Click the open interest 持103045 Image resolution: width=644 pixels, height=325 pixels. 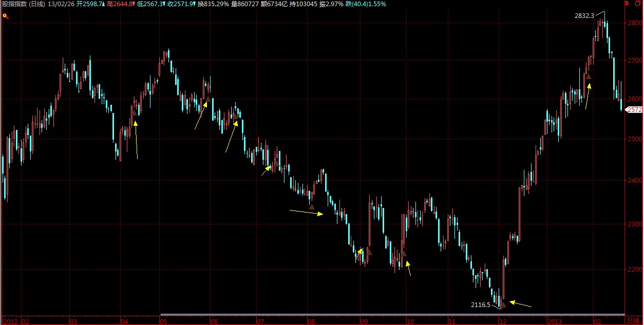[305, 4]
